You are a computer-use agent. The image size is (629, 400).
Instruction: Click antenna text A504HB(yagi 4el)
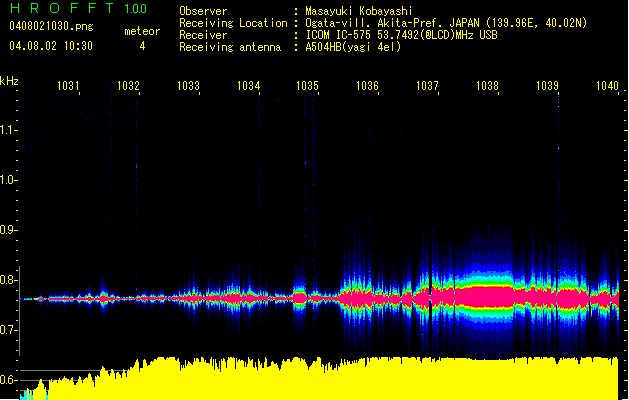[353, 47]
